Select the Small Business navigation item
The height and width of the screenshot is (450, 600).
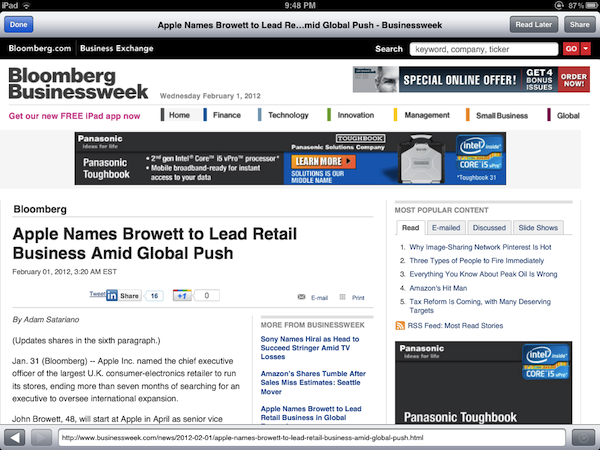(x=502, y=116)
